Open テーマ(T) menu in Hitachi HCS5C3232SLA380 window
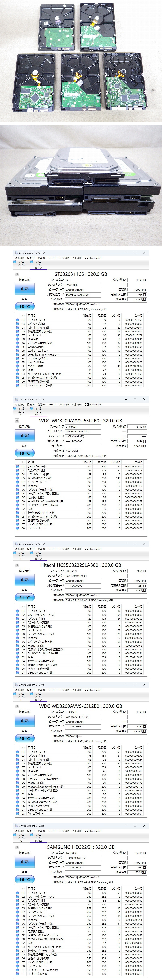This screenshot has height=980, width=162. [52, 549]
